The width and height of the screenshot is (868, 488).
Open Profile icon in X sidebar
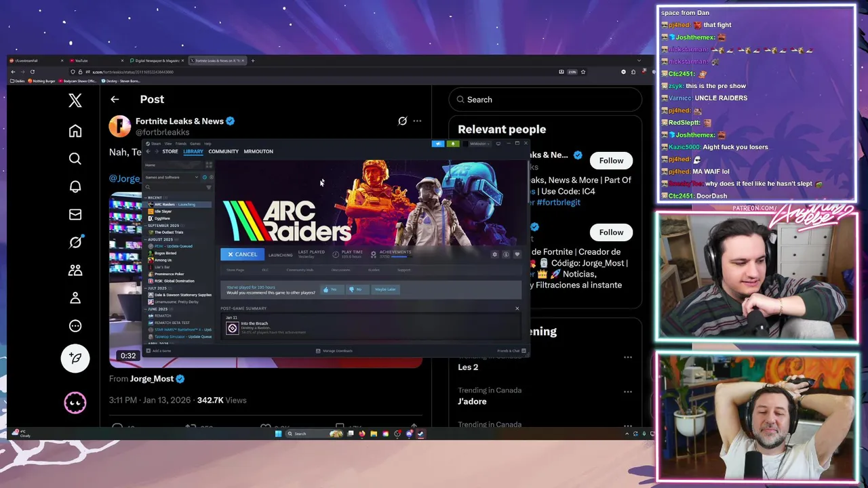[75, 298]
